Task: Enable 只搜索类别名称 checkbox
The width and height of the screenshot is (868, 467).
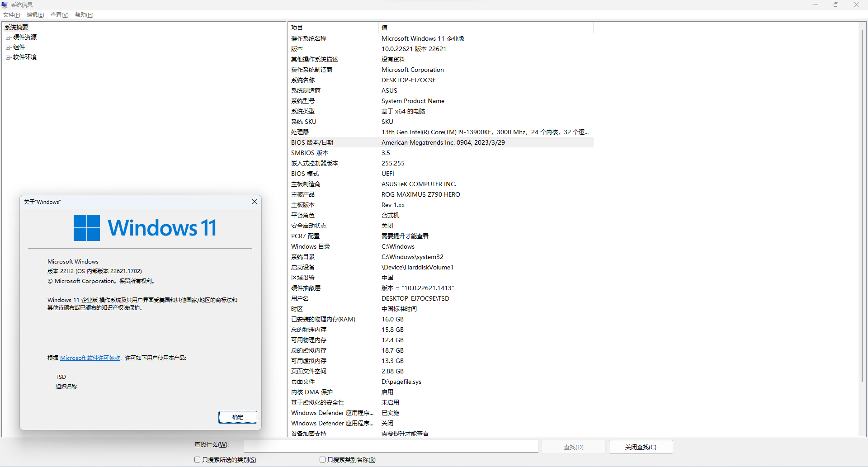Action: [322, 460]
